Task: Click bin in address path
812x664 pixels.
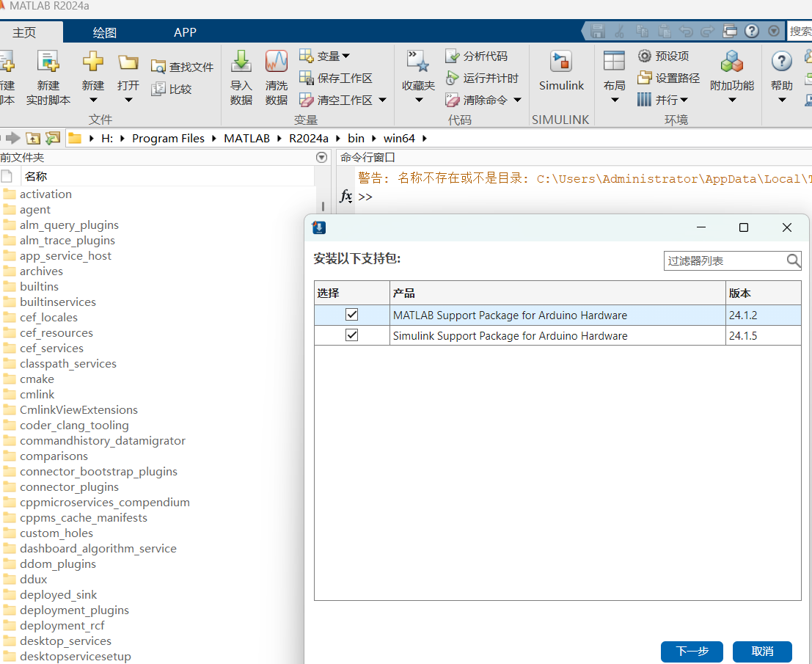Action: click(356, 138)
